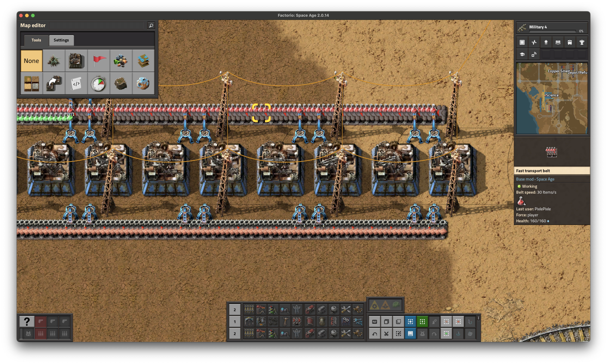Open the blueprint library button

point(522,42)
